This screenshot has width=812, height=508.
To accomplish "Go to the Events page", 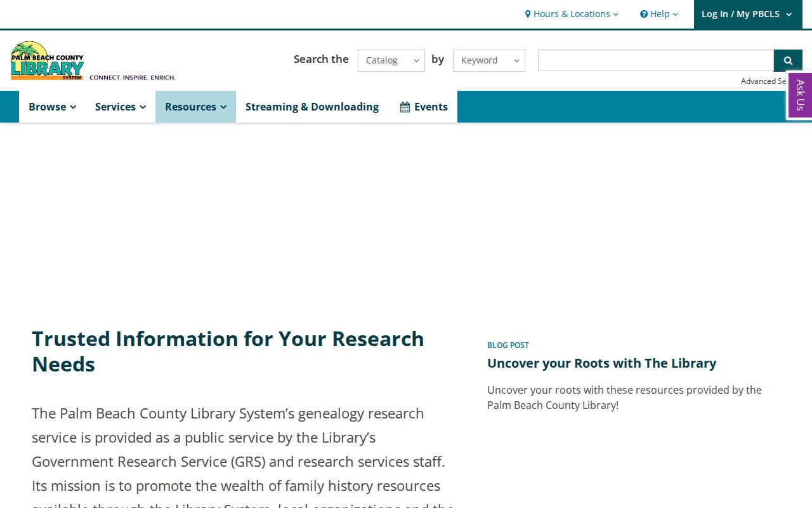I will (424, 107).
